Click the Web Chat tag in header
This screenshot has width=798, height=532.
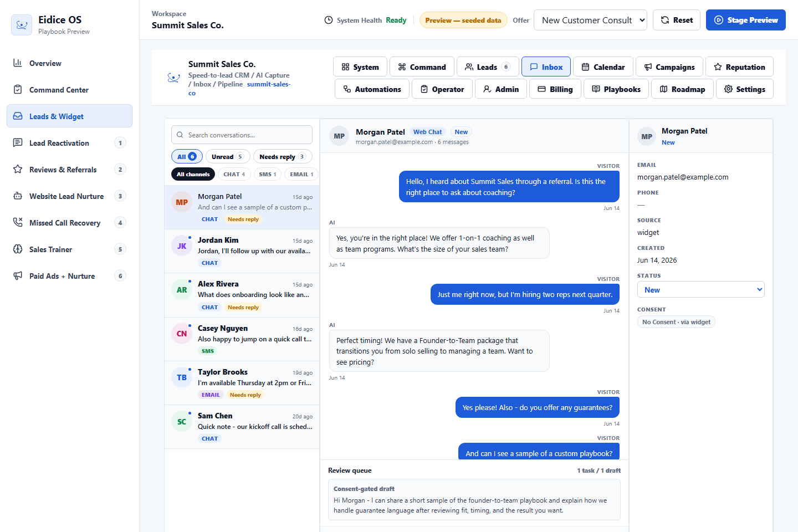(x=428, y=132)
